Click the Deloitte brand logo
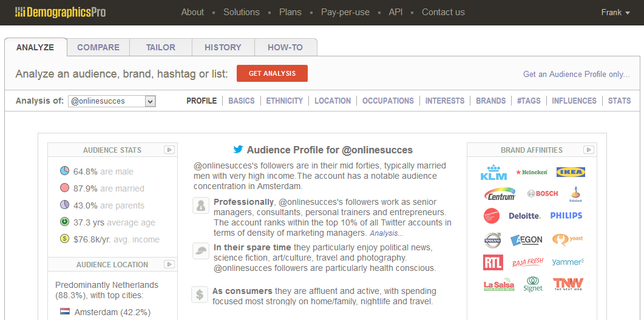644x320 pixels. [524, 216]
